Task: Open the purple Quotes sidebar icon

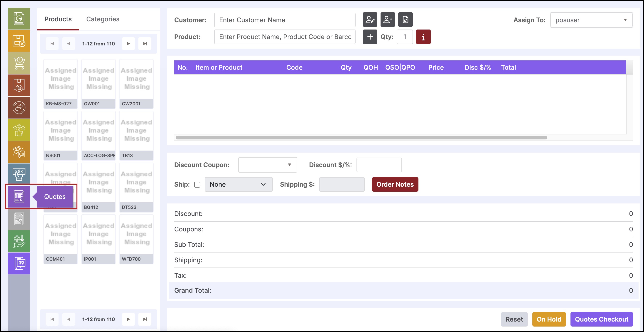Action: pos(19,196)
